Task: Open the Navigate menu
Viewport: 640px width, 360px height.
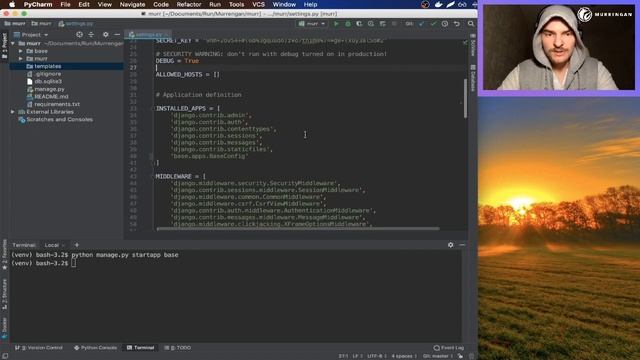Action: click(132, 4)
